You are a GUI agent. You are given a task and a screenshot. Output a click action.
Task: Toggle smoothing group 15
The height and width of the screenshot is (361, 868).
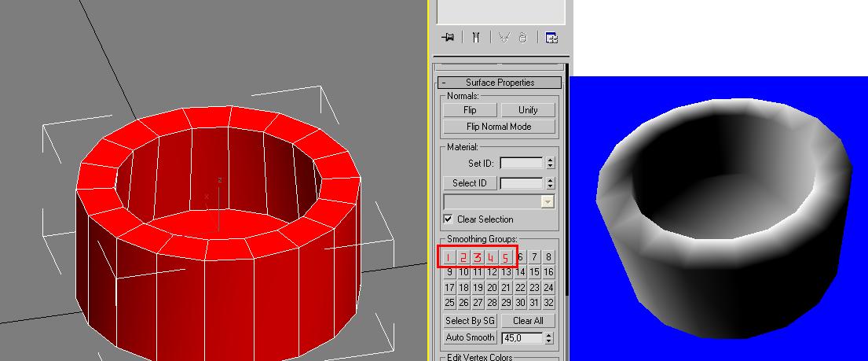tap(534, 272)
